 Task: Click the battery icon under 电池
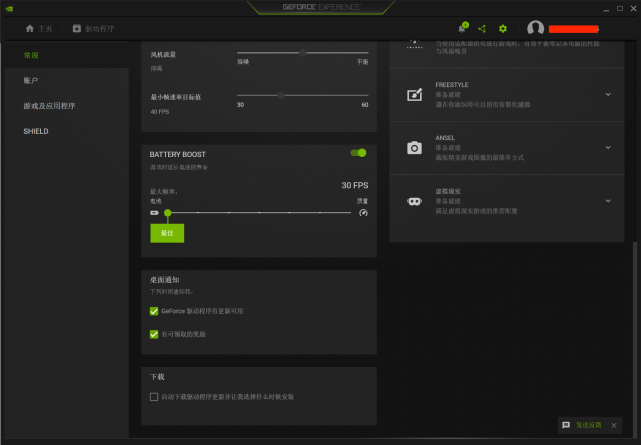click(x=155, y=212)
